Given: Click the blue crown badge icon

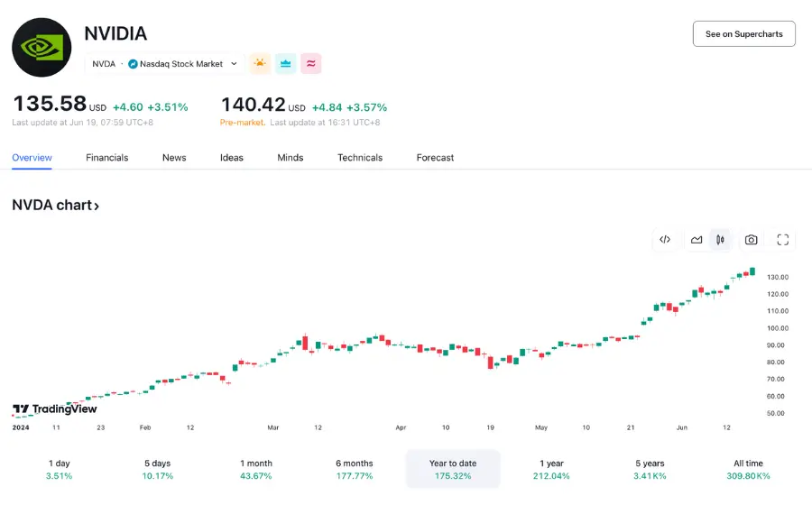Looking at the screenshot, I should pos(285,64).
